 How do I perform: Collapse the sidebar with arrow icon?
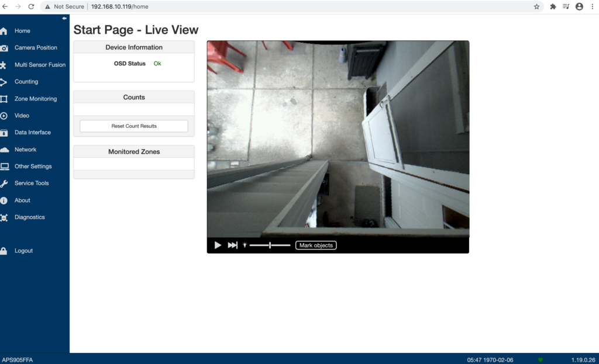[x=64, y=18]
